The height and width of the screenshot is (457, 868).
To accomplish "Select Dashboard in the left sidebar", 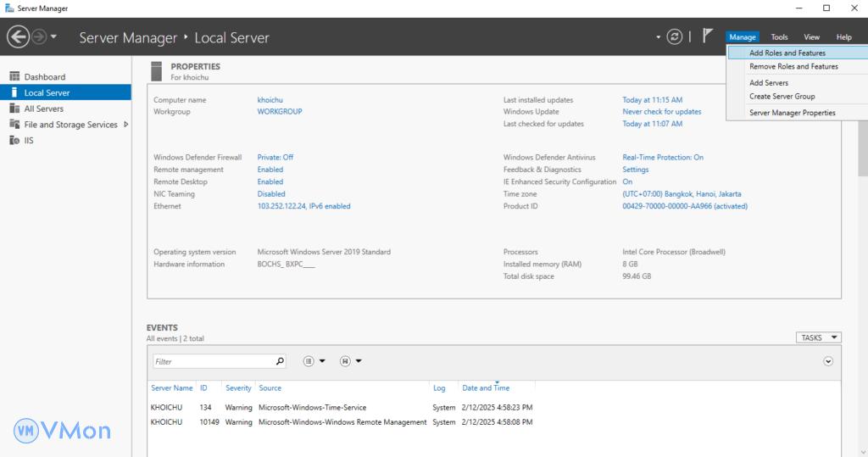I will (44, 77).
